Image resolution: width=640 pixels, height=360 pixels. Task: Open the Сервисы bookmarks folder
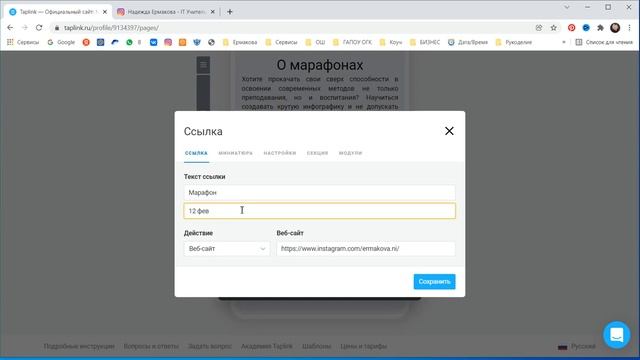pos(282,42)
